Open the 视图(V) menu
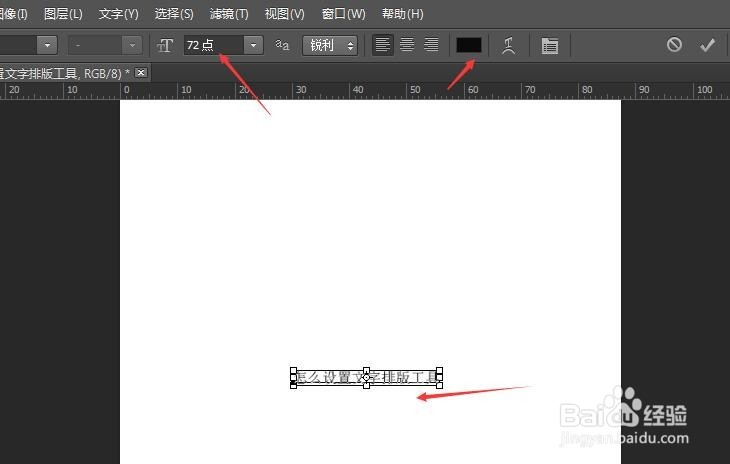The image size is (730, 464). (x=284, y=14)
